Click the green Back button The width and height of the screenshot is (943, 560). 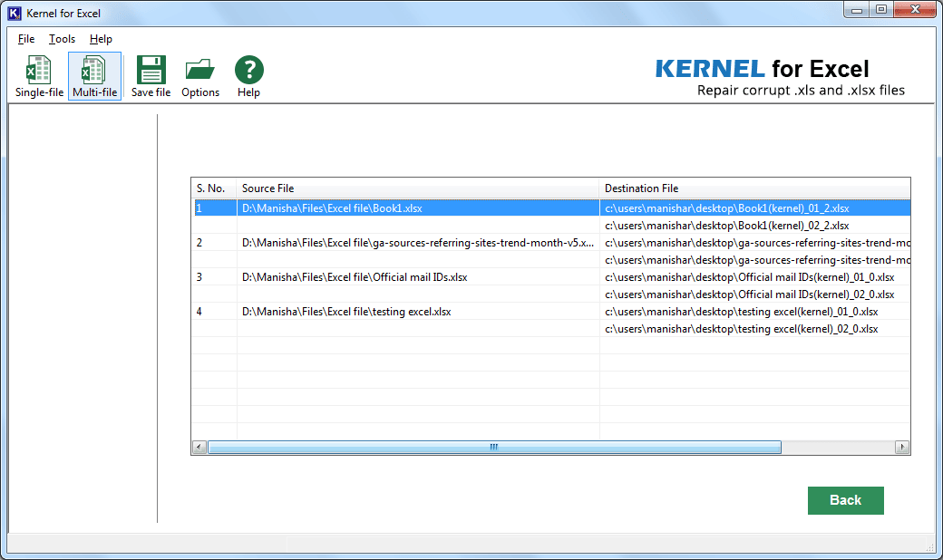coord(846,500)
